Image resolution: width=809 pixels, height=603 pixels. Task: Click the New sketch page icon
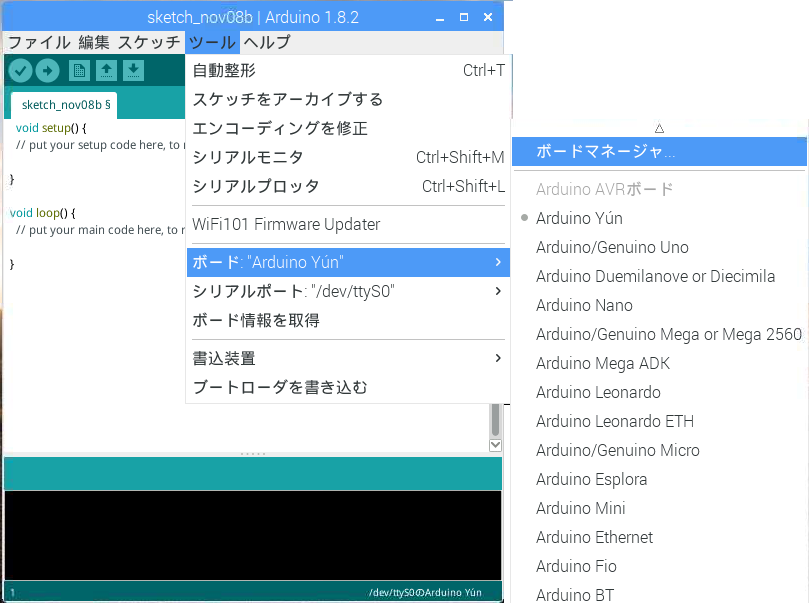(79, 71)
